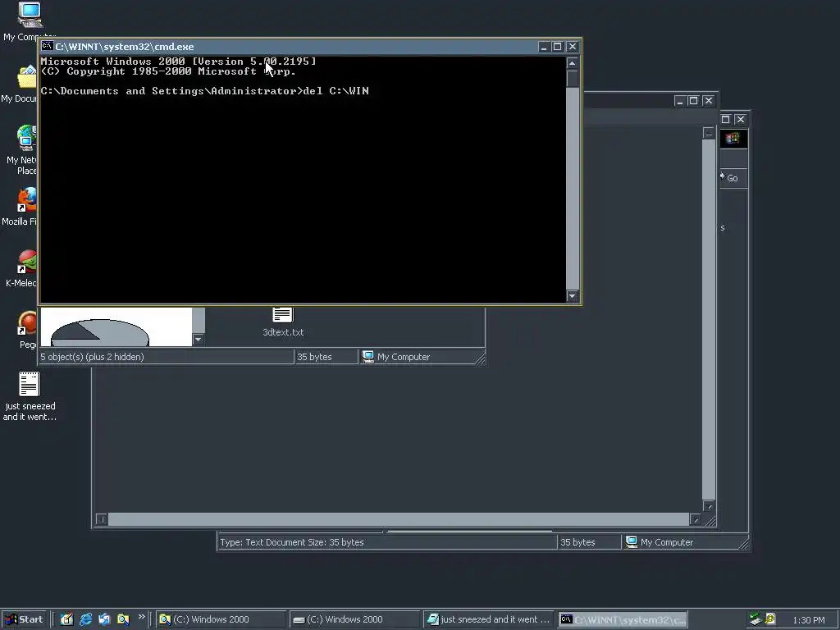Click the middle window's scroll up arrow
This screenshot has width=840, height=630.
pyautogui.click(x=709, y=133)
